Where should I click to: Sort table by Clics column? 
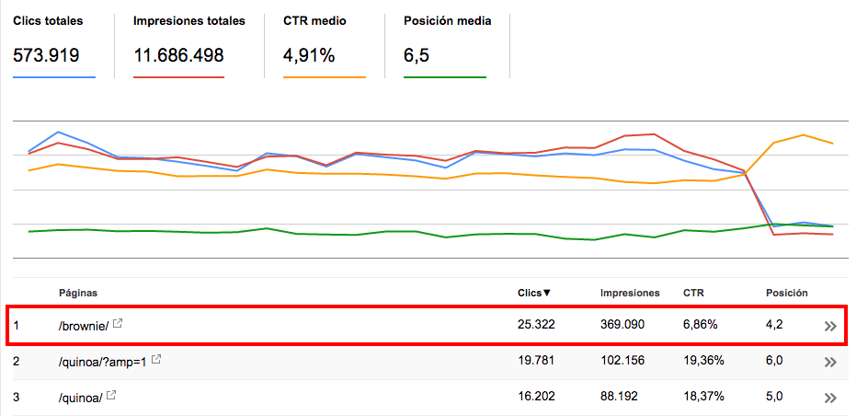pyautogui.click(x=534, y=293)
